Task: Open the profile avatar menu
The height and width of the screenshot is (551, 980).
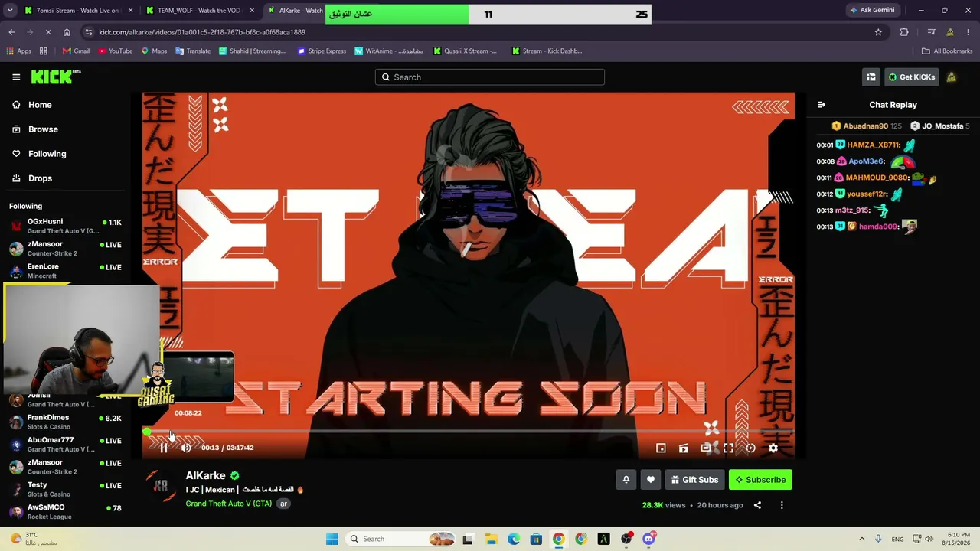Action: click(x=952, y=77)
